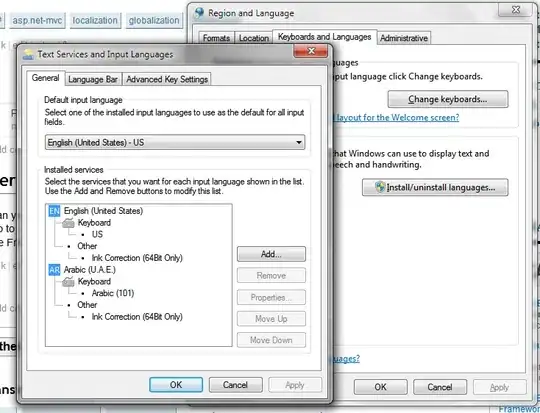The height and width of the screenshot is (413, 540).
Task: Select Keyboard node under Arabic (U.A.E.)
Action: tap(94, 281)
